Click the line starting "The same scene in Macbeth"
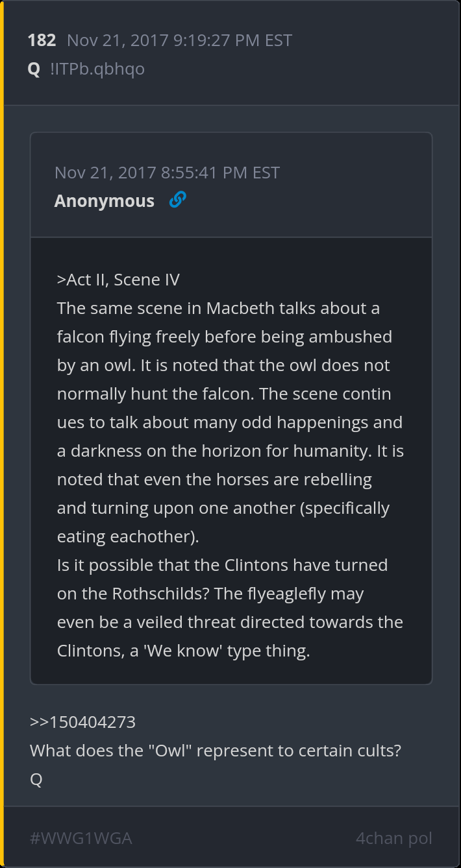Screen dimensions: 461x868 [x=218, y=308]
